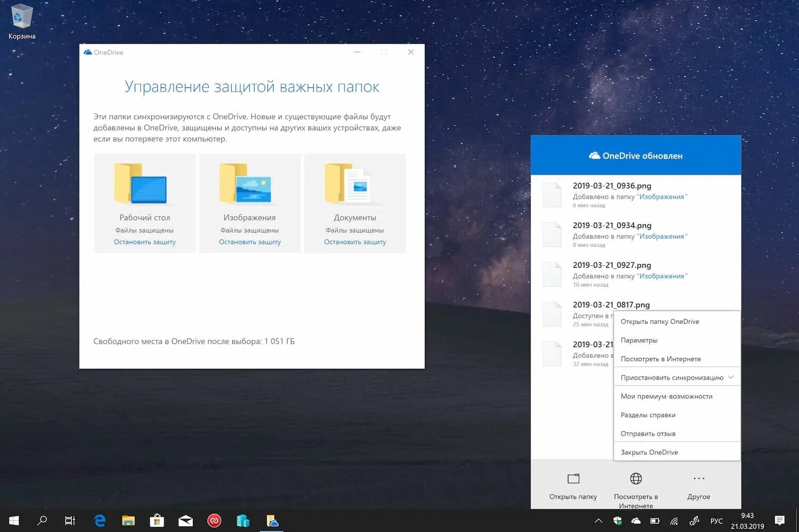Click file icon next to 2019-03-21_0817.png
The image size is (799, 532).
pyautogui.click(x=552, y=314)
